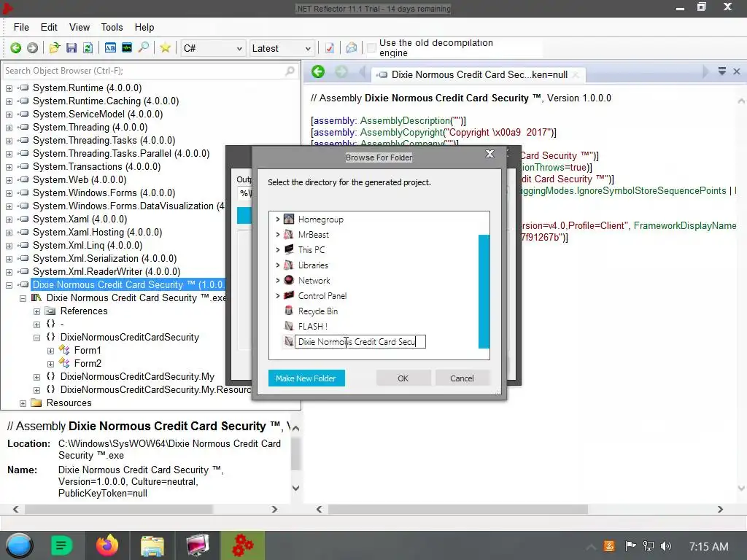
Task: Click the code pane horizontal scrollbar
Action: 457,509
